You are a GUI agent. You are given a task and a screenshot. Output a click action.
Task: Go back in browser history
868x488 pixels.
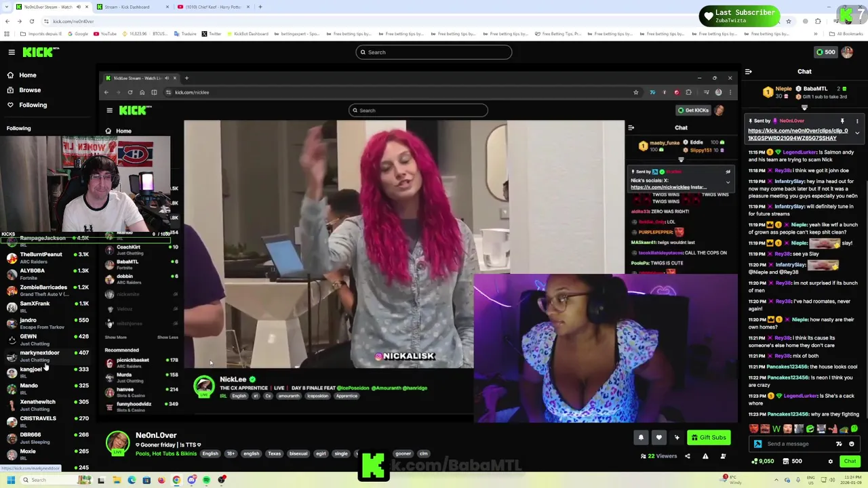pos(7,21)
